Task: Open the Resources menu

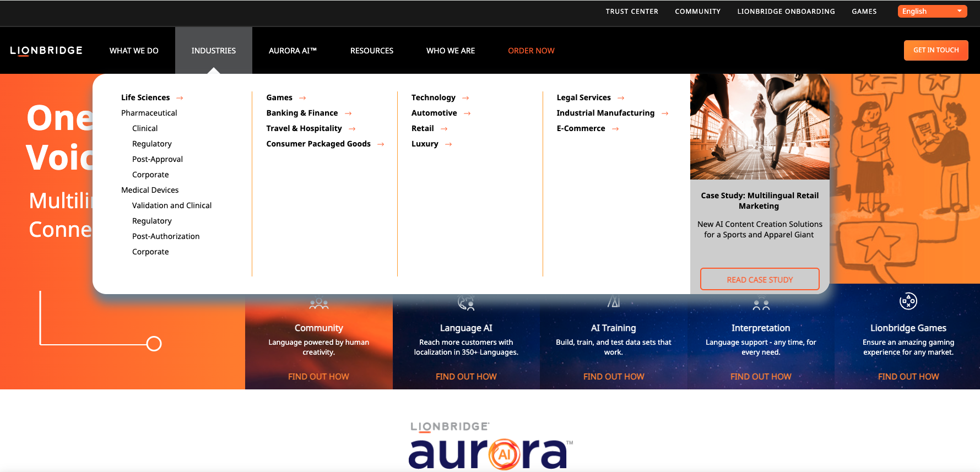Action: point(372,51)
